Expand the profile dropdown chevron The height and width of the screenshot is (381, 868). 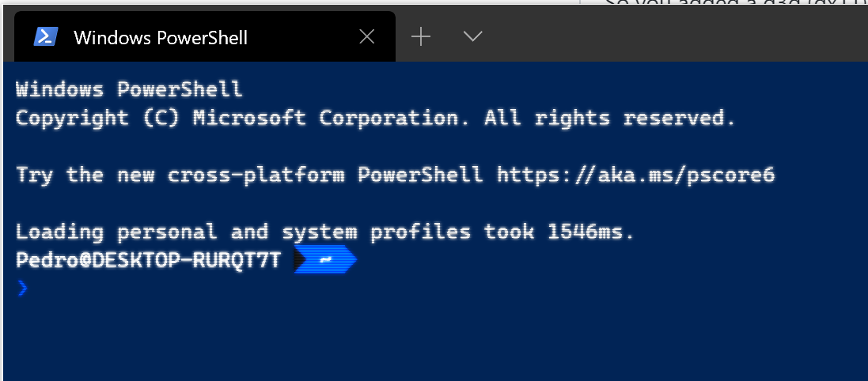pyautogui.click(x=472, y=36)
